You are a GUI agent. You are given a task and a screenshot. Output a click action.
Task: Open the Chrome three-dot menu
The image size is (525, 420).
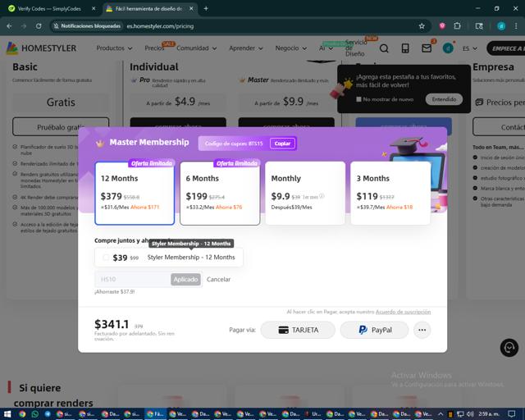click(x=516, y=26)
